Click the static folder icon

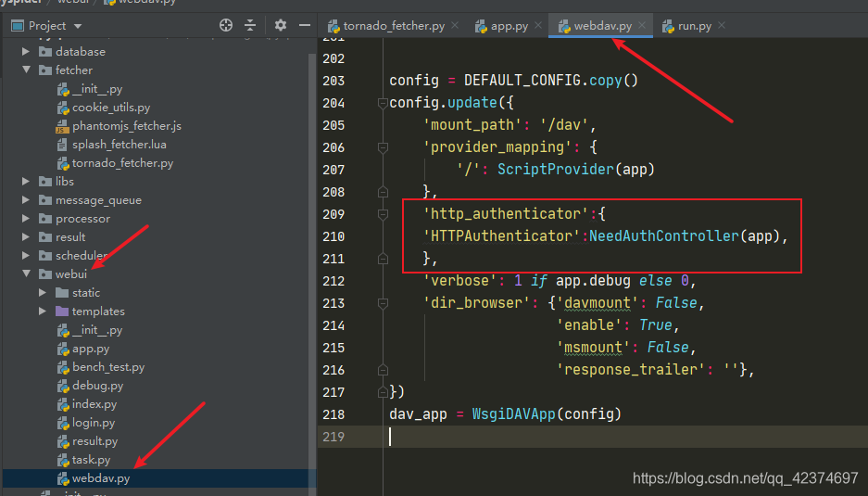click(x=62, y=293)
